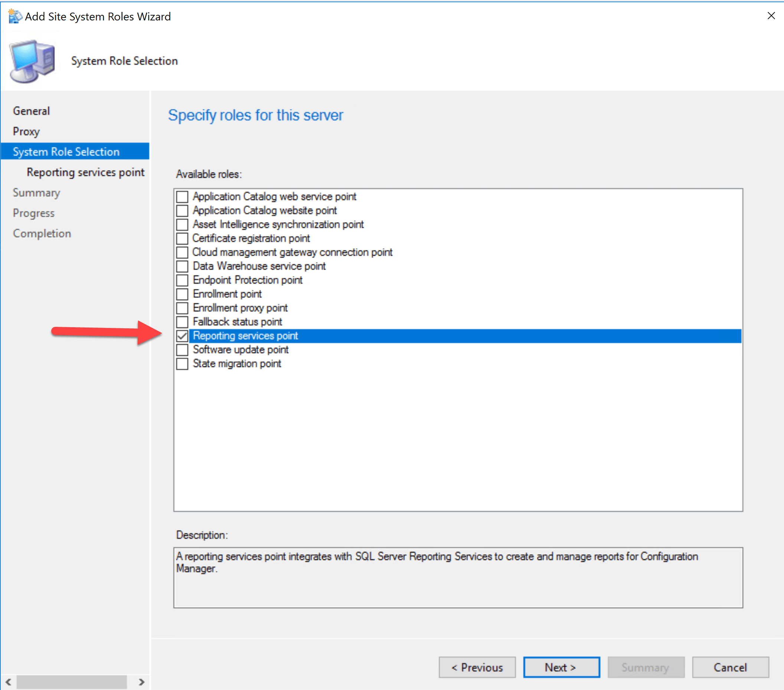Check Software update point role
This screenshot has width=784, height=690.
[182, 349]
